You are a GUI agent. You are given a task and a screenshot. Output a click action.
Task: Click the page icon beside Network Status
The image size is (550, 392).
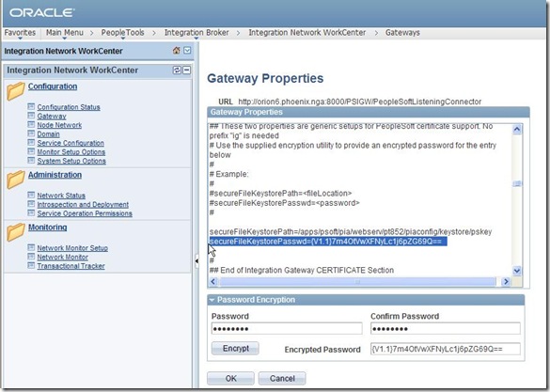(31, 196)
